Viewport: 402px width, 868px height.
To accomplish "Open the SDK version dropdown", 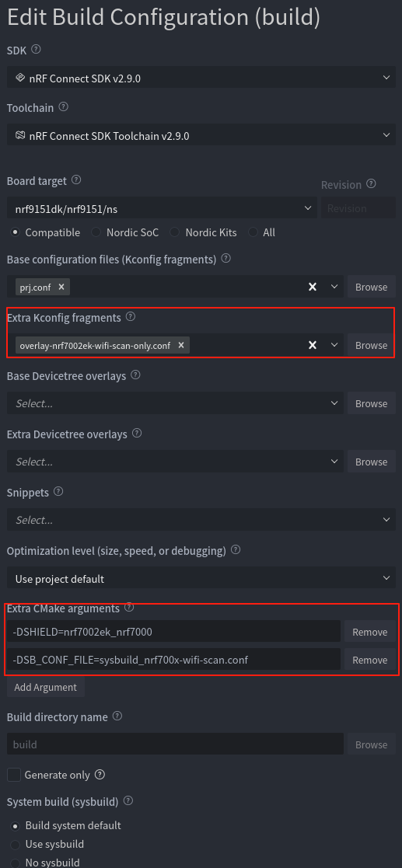I will point(201,78).
